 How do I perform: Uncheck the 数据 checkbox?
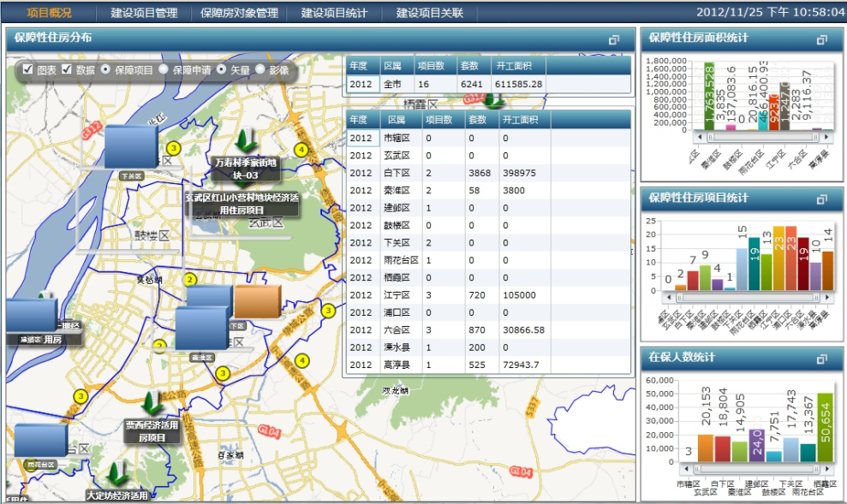67,69
